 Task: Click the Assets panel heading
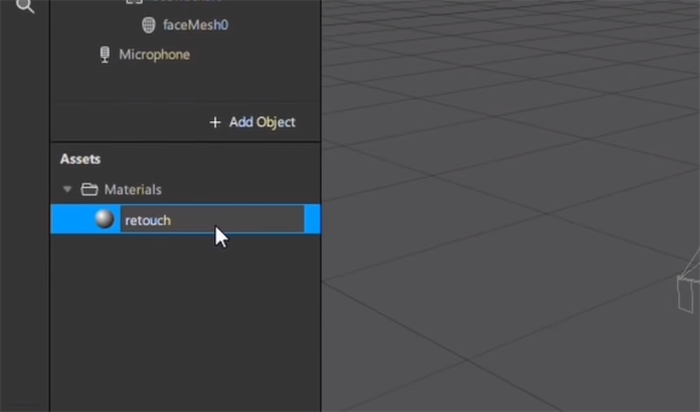(80, 159)
